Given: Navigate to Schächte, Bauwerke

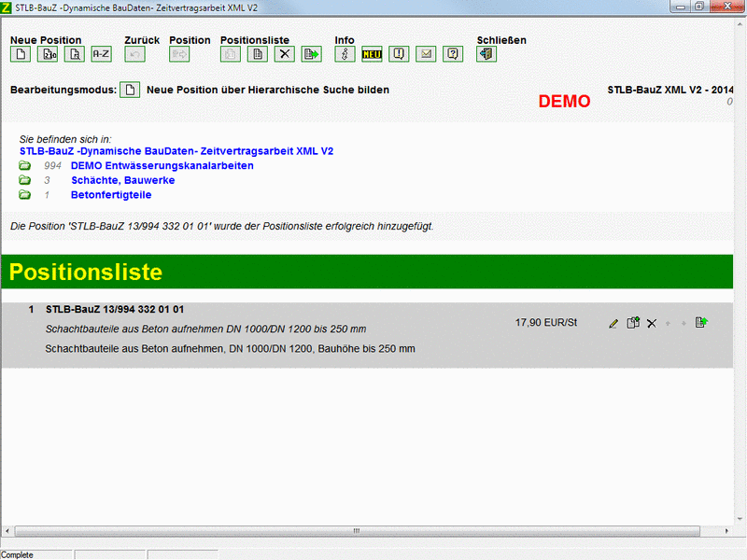Looking at the screenshot, I should [123, 180].
